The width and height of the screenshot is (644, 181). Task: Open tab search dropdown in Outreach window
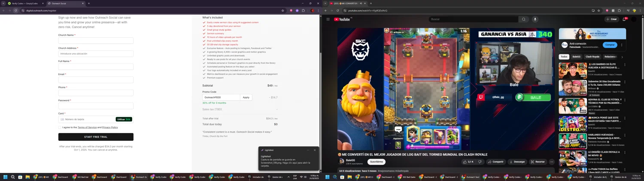3,3
